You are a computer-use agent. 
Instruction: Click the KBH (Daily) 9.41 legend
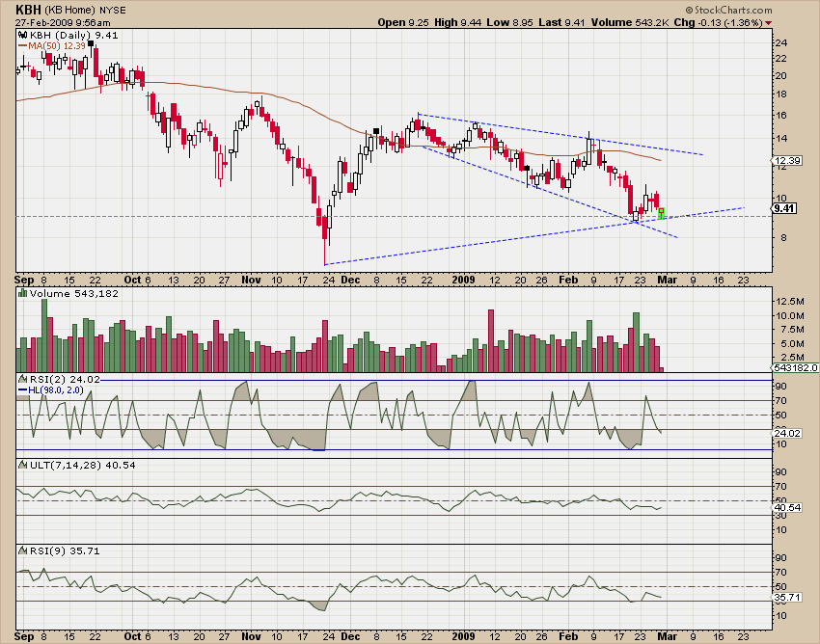(x=73, y=35)
